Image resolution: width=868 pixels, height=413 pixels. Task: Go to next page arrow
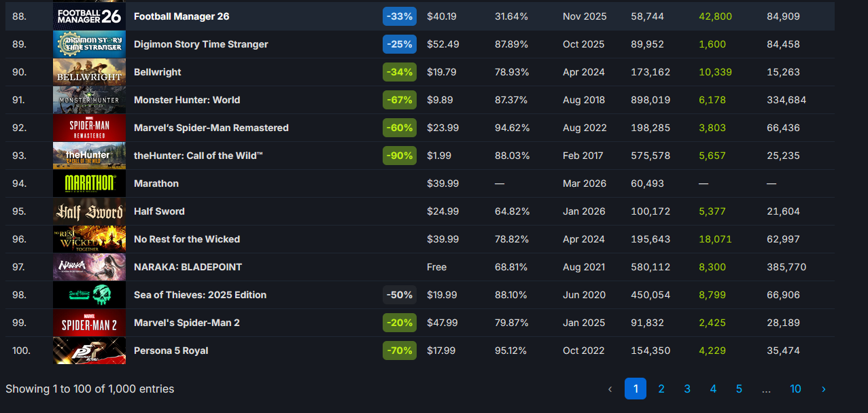tap(823, 389)
